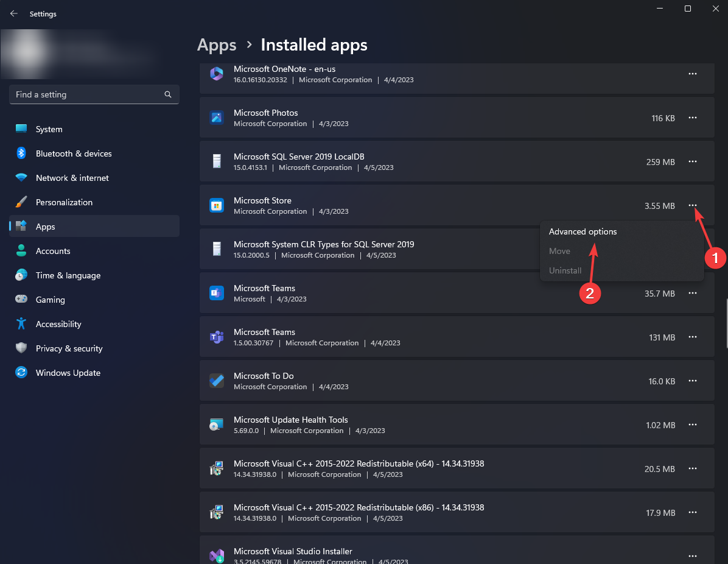Image resolution: width=728 pixels, height=564 pixels.
Task: Open Time & language settings
Action: (68, 275)
